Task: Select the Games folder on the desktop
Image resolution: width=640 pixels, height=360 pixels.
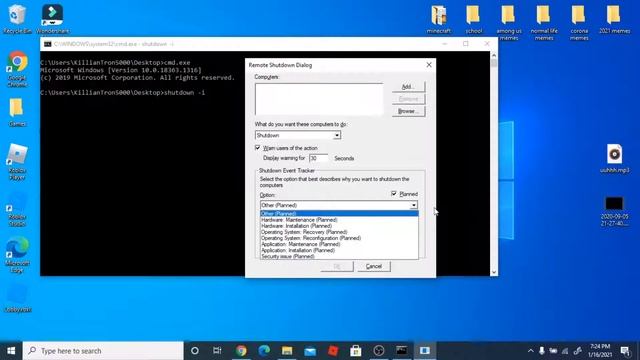Action: 17,112
